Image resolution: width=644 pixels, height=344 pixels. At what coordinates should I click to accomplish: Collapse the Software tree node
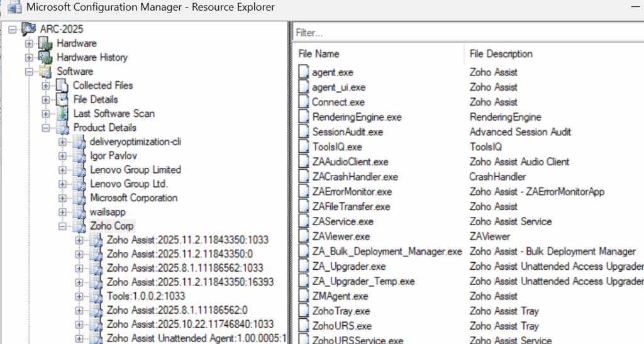coord(29,72)
